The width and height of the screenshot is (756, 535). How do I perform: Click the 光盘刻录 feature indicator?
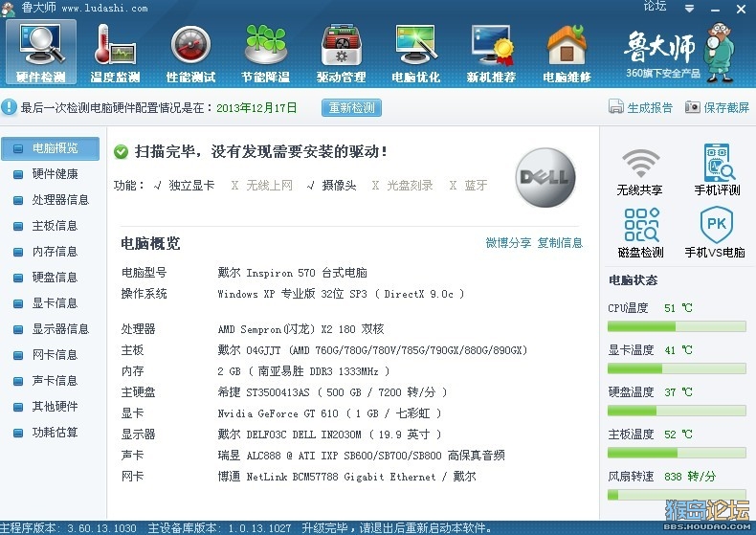[x=403, y=186]
